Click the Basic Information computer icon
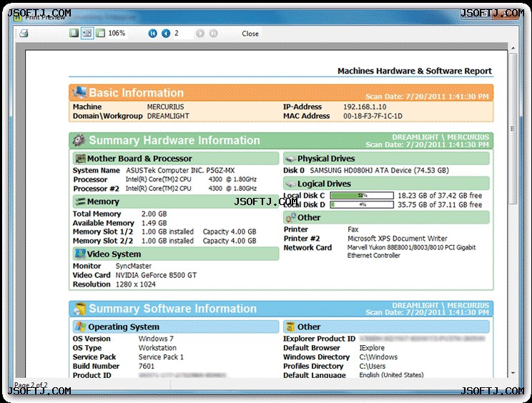Image resolution: width=532 pixels, height=403 pixels. click(79, 92)
